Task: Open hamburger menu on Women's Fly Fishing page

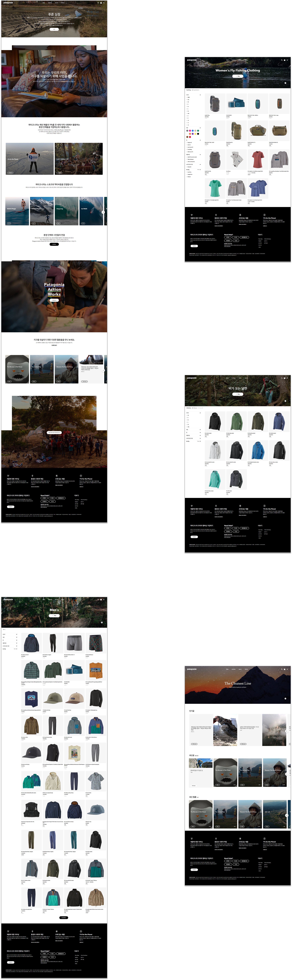Action: click(x=287, y=60)
